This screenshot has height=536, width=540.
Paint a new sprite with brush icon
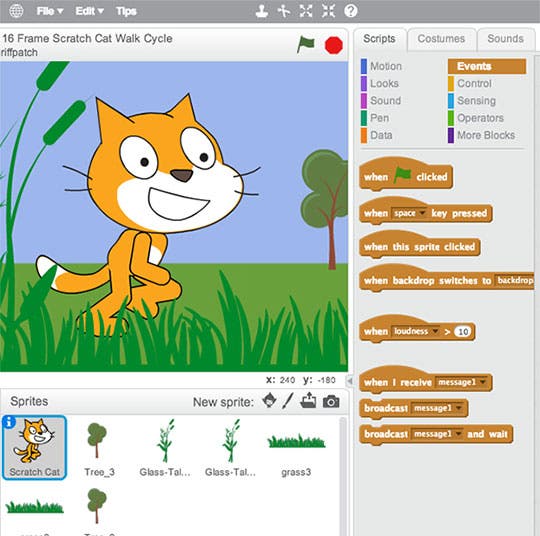tap(288, 401)
